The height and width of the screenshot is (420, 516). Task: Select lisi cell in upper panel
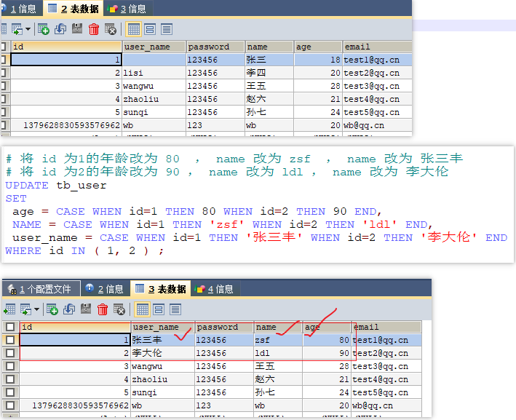(x=154, y=73)
